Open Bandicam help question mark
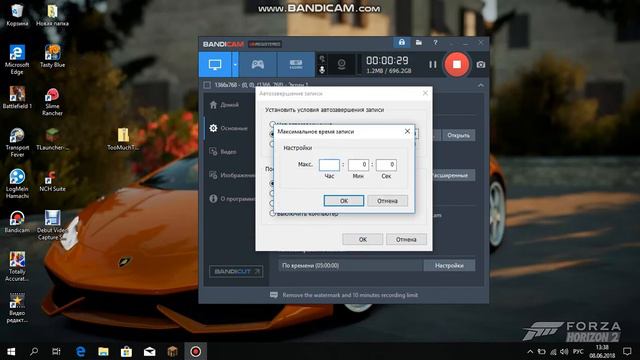Viewport: 640px width, 360px height. click(x=435, y=42)
